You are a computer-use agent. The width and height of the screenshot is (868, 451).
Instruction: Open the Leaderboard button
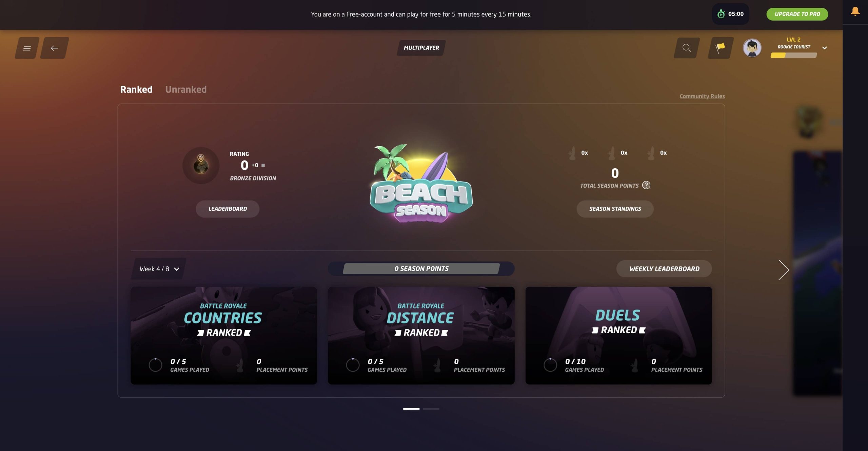pyautogui.click(x=228, y=209)
